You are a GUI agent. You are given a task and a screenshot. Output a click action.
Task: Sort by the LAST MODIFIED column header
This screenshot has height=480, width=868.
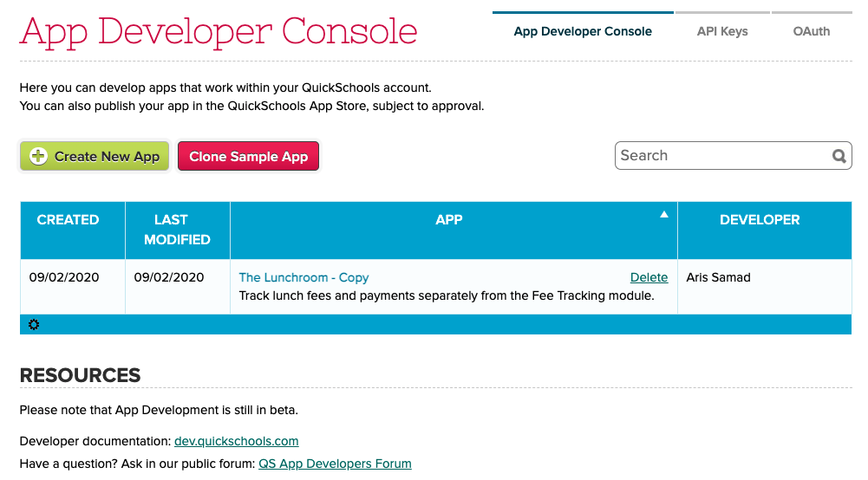(x=177, y=230)
